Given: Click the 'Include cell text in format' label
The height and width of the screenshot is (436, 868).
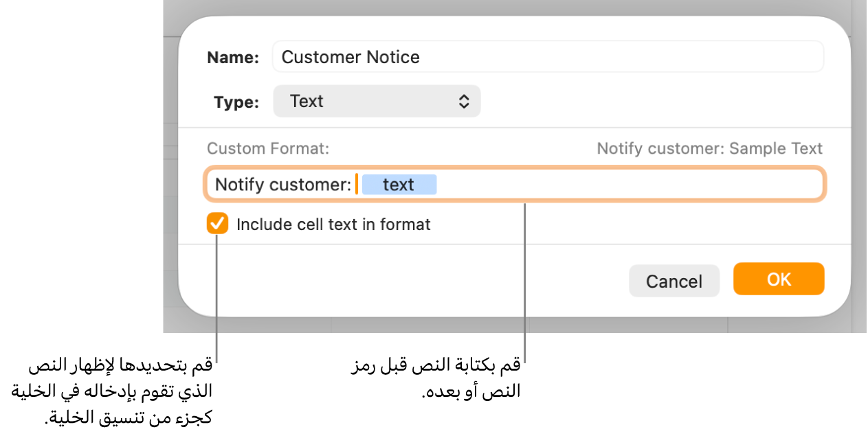Looking at the screenshot, I should point(333,225).
